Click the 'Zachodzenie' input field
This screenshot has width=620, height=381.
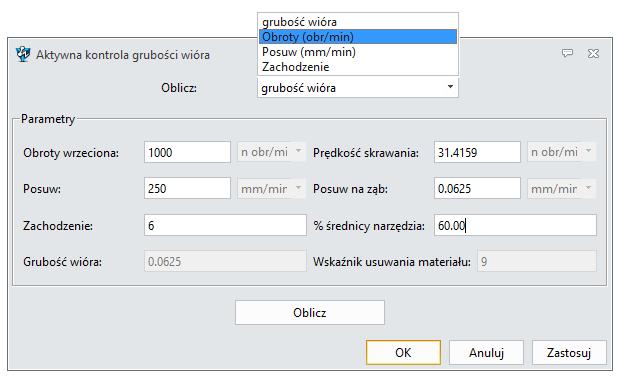tap(225, 225)
